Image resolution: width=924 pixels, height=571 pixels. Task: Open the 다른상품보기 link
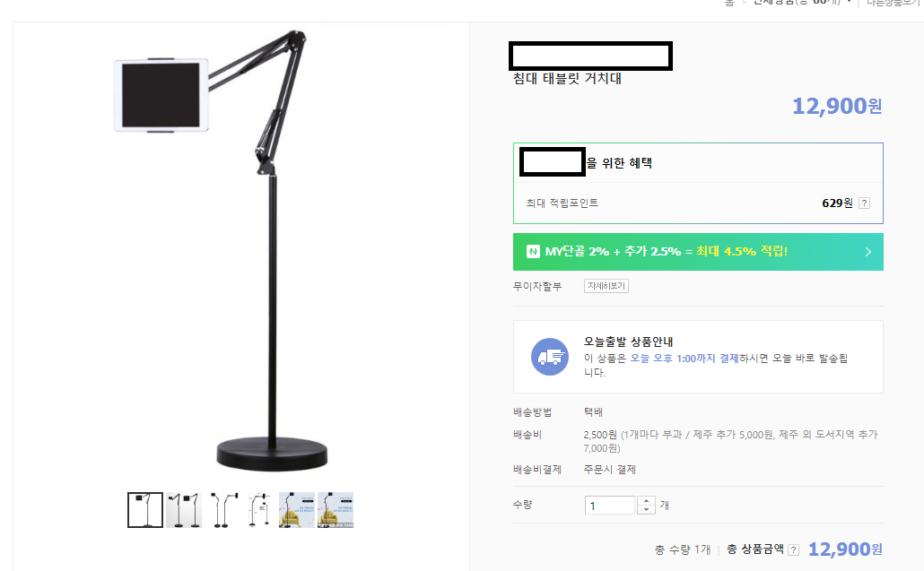coord(893,3)
